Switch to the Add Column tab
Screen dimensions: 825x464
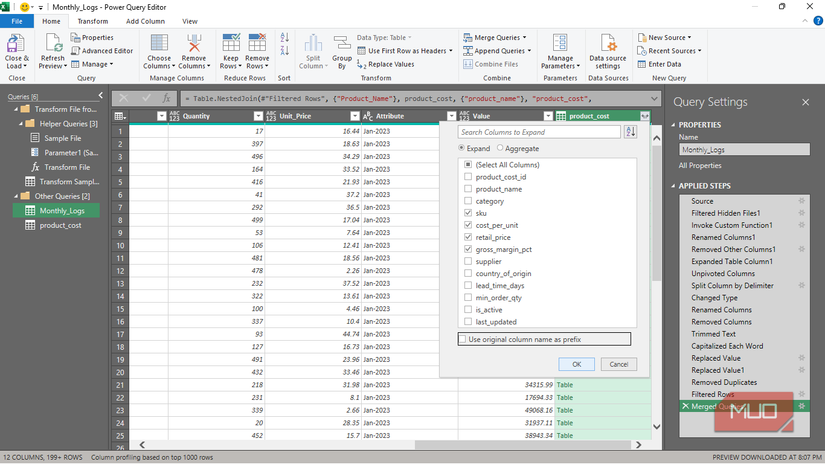pyautogui.click(x=145, y=21)
